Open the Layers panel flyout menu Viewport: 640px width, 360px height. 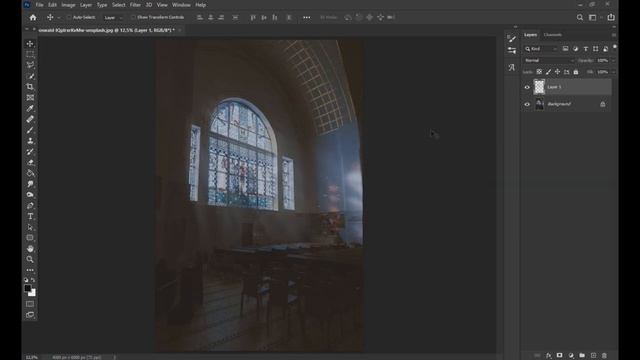(x=614, y=35)
